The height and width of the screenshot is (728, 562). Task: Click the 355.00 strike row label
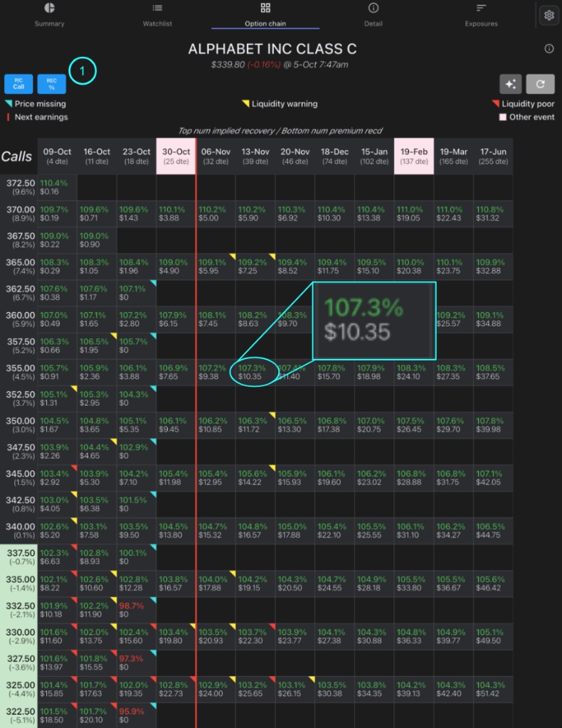19,372
